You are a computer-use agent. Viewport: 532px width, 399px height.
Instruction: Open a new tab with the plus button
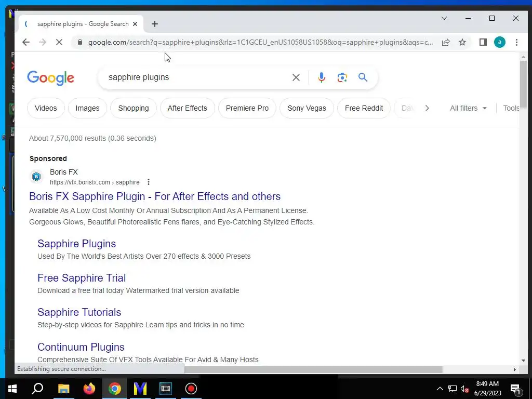click(155, 24)
